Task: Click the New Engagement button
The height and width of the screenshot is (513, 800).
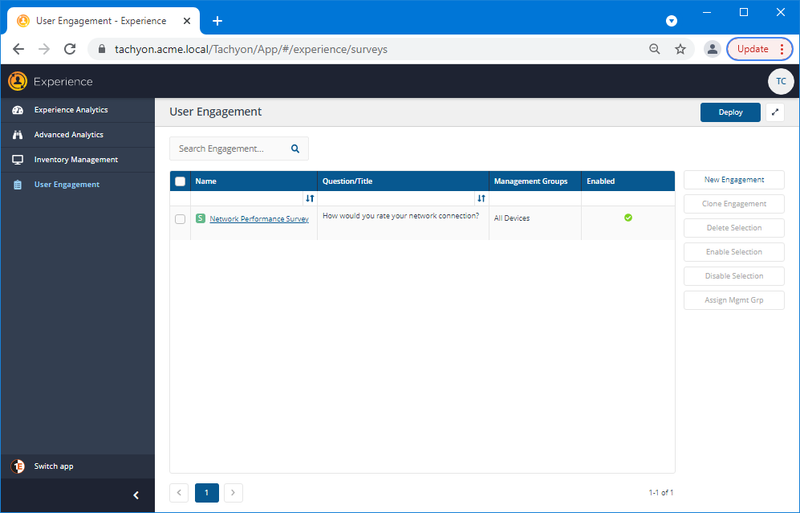Action: click(x=734, y=180)
